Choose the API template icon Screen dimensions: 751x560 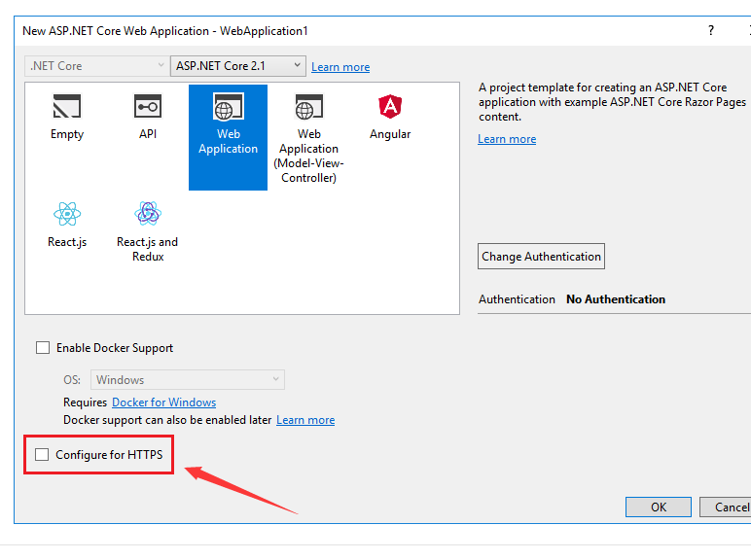click(x=148, y=106)
